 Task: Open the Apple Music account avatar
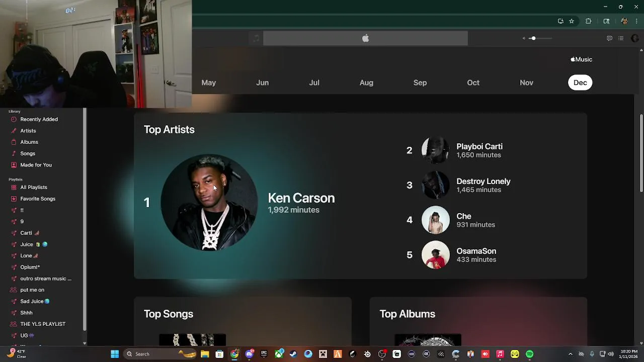click(x=634, y=38)
